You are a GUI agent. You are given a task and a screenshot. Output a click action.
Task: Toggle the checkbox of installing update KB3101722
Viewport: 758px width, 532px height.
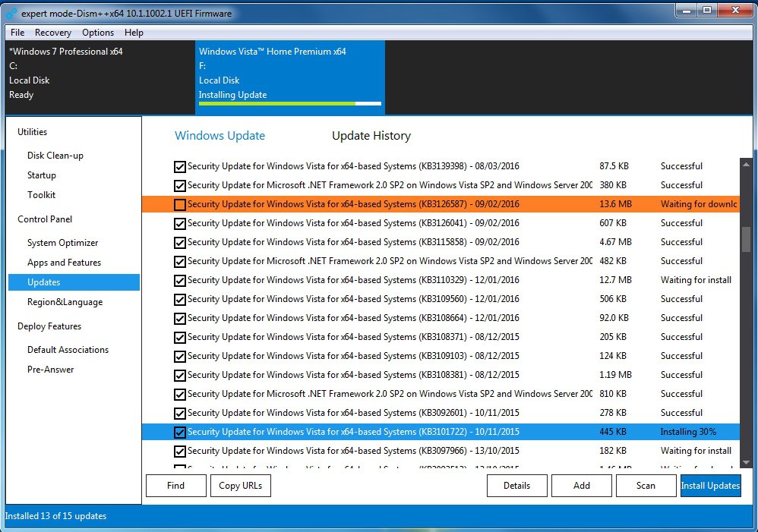click(180, 433)
